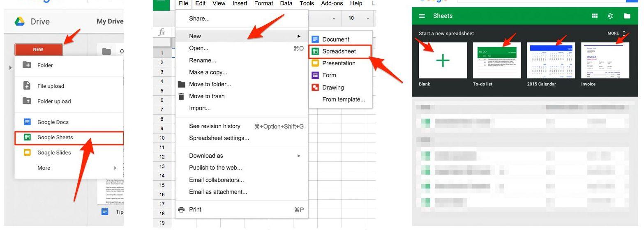Choose File upload in the Drive menu
The width and height of the screenshot is (644, 230).
point(69,86)
